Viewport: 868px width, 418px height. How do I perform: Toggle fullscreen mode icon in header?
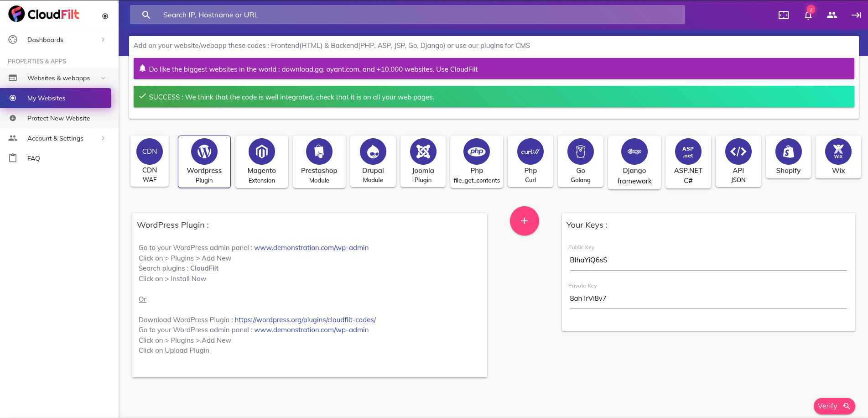click(783, 15)
